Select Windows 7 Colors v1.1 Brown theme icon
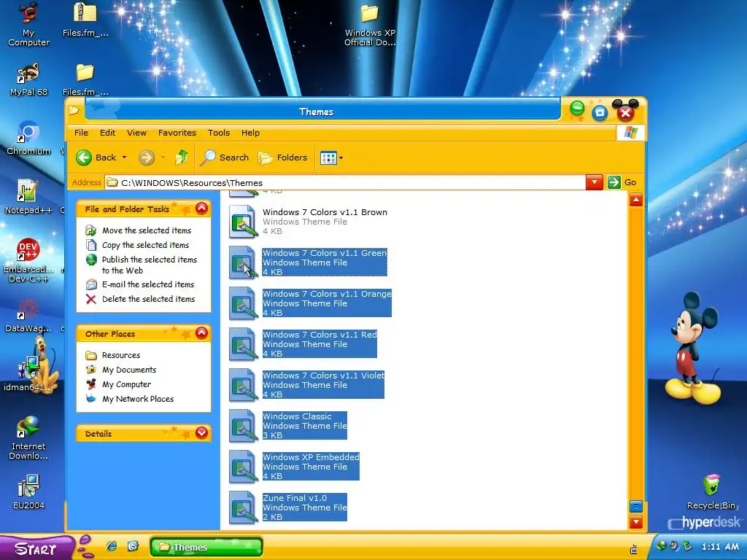The image size is (747, 560). [243, 222]
